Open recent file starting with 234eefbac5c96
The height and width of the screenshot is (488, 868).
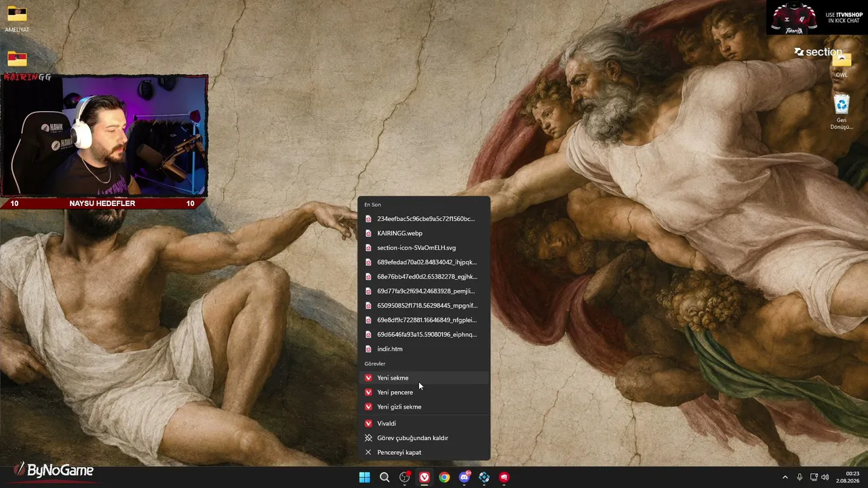[424, 219]
